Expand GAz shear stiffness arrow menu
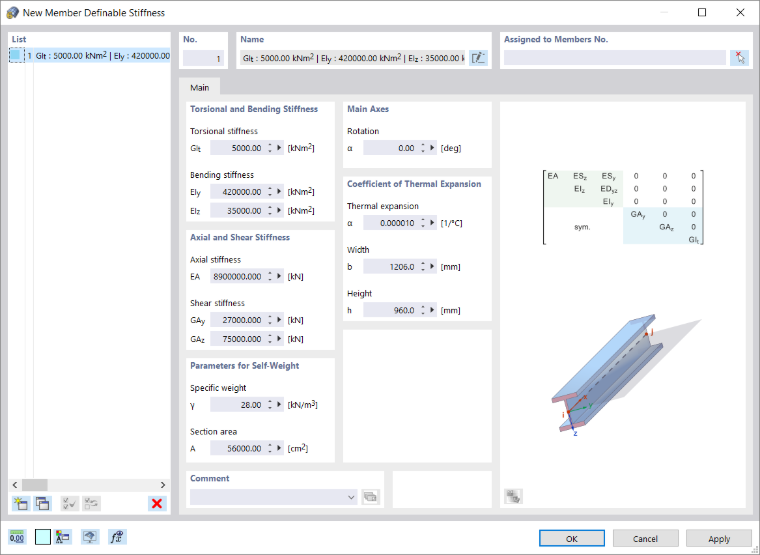The height and width of the screenshot is (555, 760). coord(279,339)
